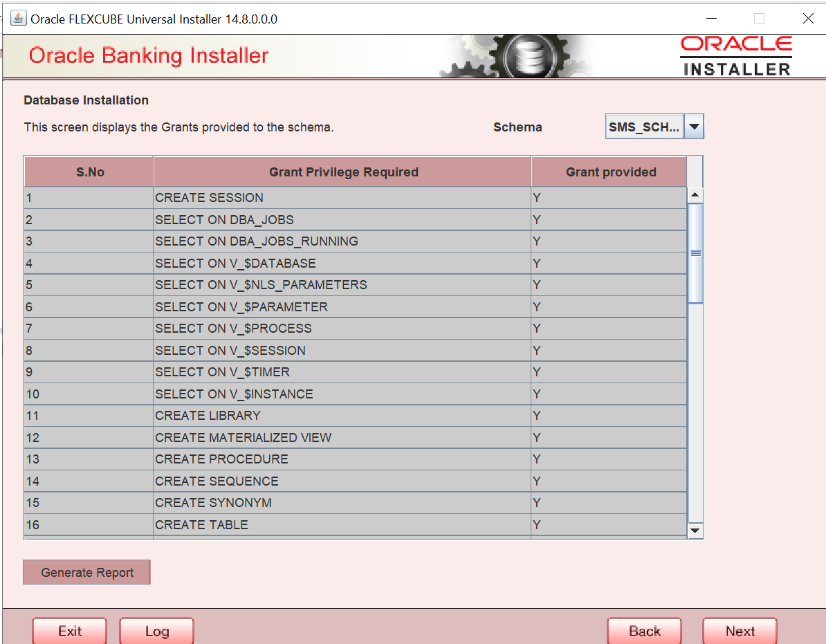826x644 pixels.
Task: Proceed with the Next button
Action: (740, 631)
